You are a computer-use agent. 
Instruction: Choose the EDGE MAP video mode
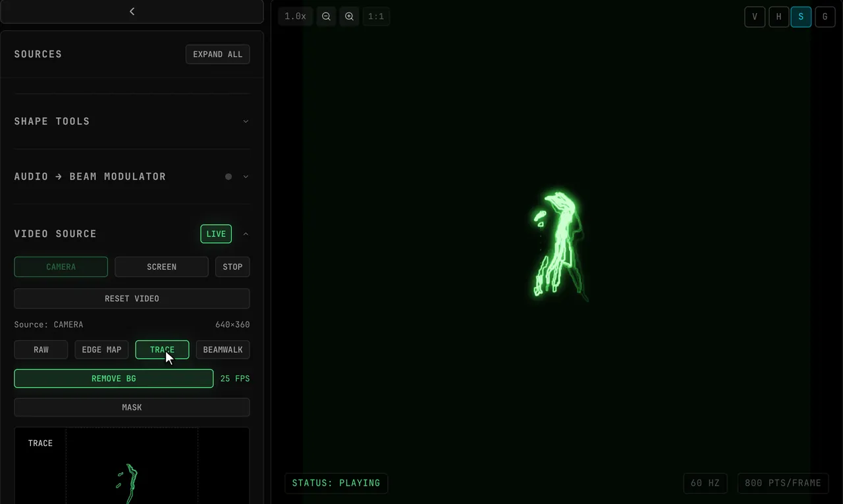[x=101, y=349]
